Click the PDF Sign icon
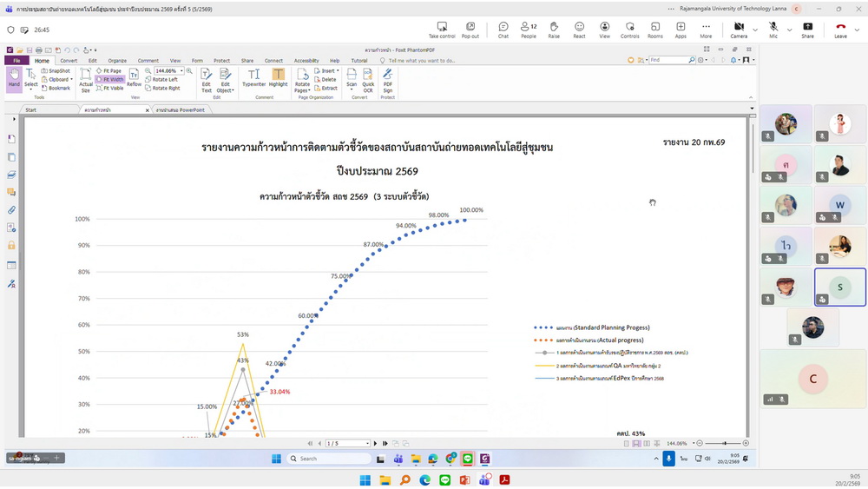The height and width of the screenshot is (489, 868). pos(388,80)
